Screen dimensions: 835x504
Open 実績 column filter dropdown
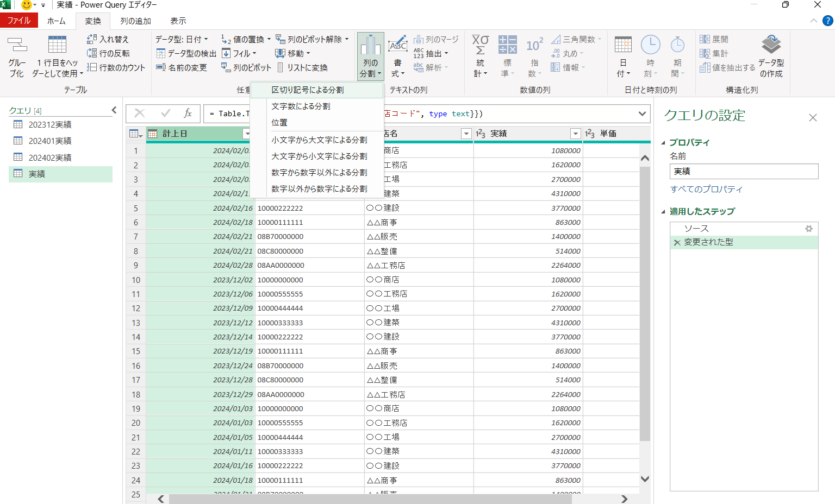pos(576,134)
